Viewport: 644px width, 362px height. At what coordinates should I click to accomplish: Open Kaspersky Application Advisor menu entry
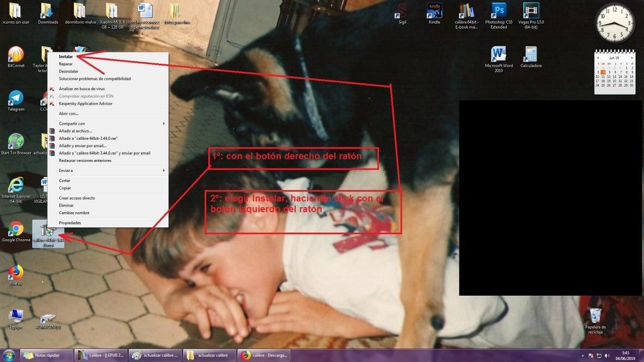pos(108,104)
